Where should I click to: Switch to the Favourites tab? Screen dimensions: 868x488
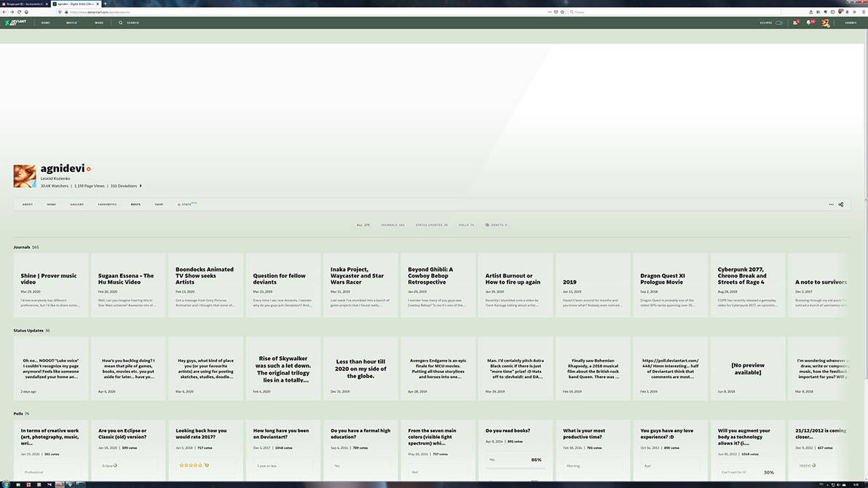(107, 205)
